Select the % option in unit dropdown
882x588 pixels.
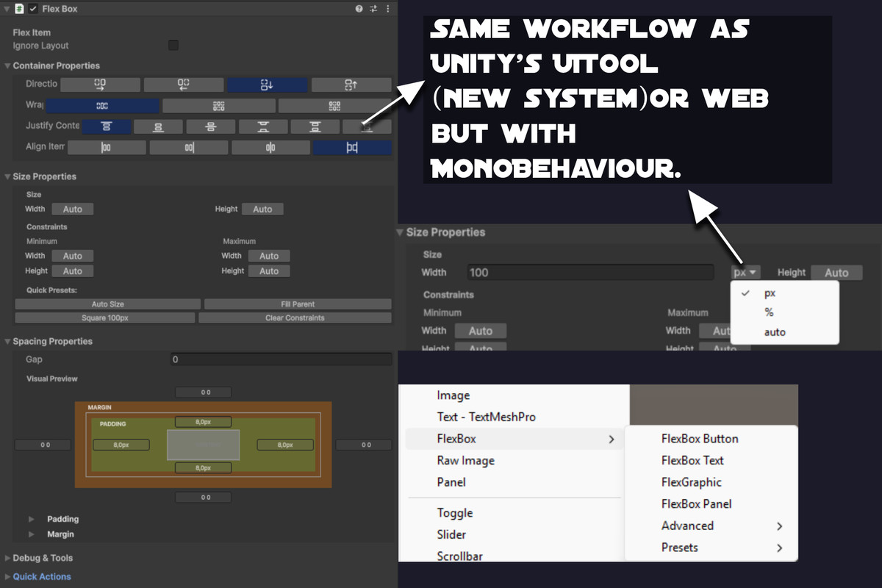785,312
